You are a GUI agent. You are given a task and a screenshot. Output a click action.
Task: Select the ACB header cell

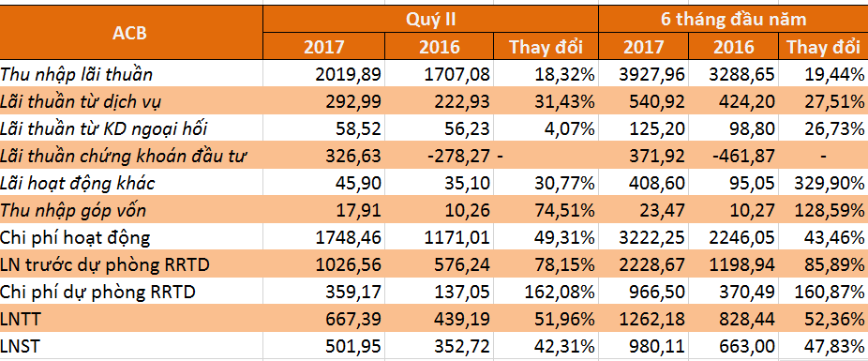[x=130, y=33]
